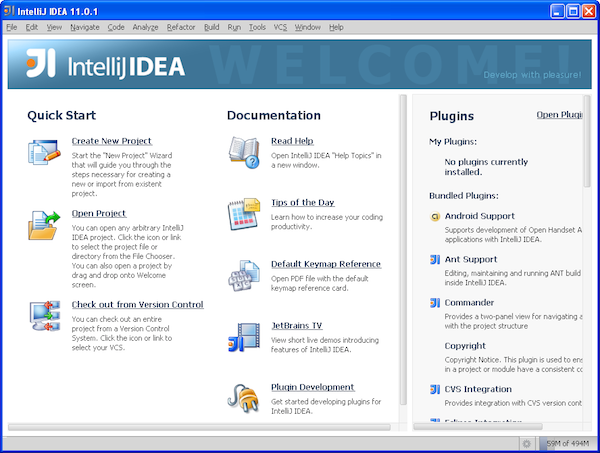Viewport: 600px width, 453px height.
Task: Click the main panel horizontal scrollbar
Action: (199, 427)
